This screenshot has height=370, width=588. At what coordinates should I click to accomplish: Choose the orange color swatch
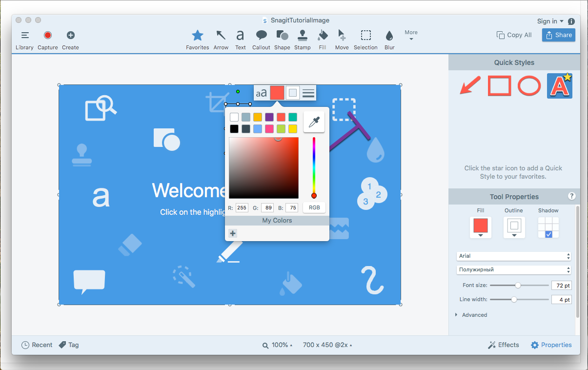258,117
